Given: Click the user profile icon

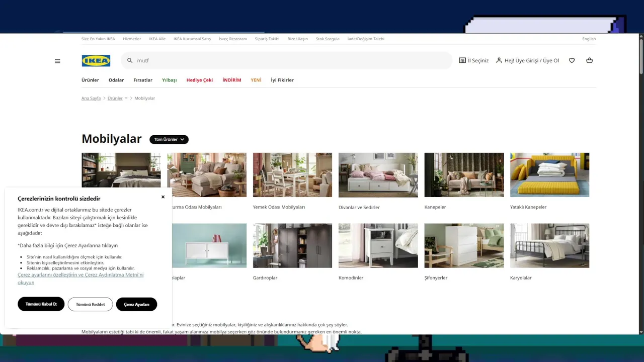Looking at the screenshot, I should (499, 60).
